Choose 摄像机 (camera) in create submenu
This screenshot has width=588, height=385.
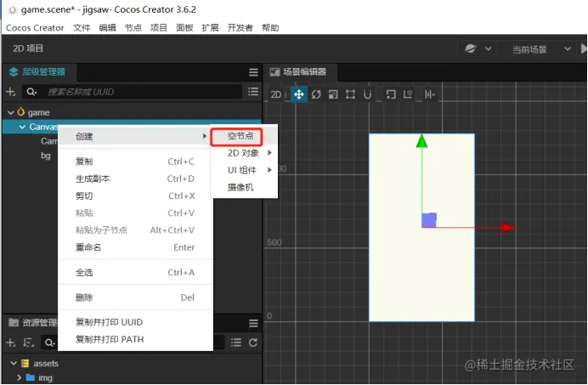tap(244, 187)
